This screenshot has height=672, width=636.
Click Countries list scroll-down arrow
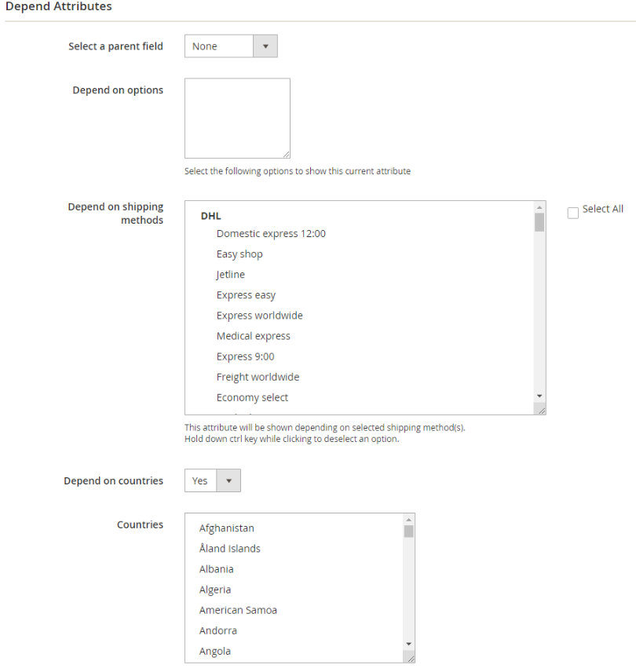(408, 644)
